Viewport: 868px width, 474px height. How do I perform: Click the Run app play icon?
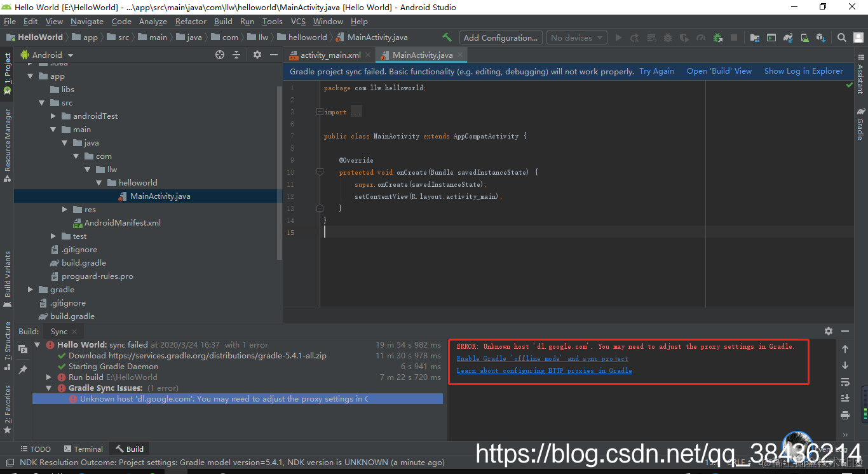point(618,37)
